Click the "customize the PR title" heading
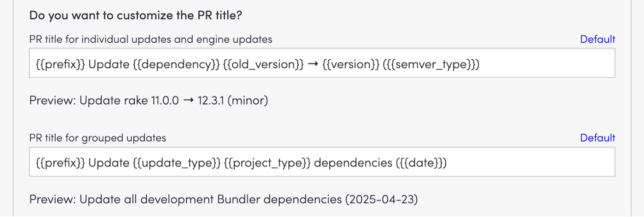644x217 pixels. click(136, 15)
